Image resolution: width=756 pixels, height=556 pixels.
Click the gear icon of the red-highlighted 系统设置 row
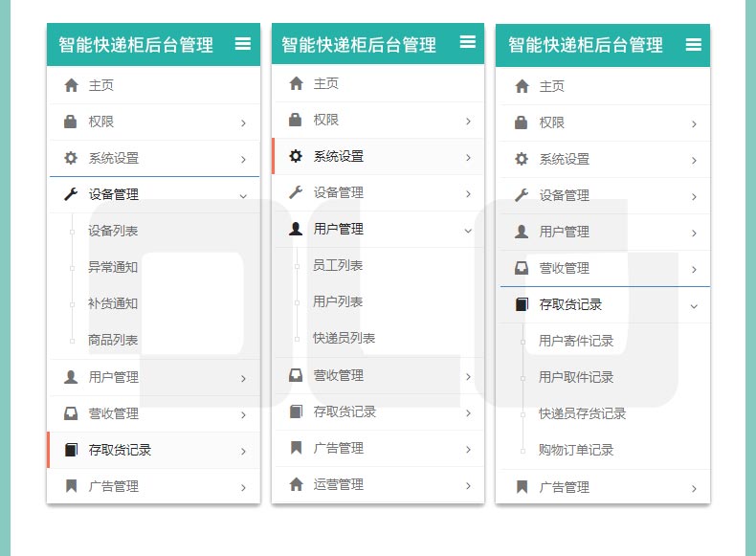point(296,156)
